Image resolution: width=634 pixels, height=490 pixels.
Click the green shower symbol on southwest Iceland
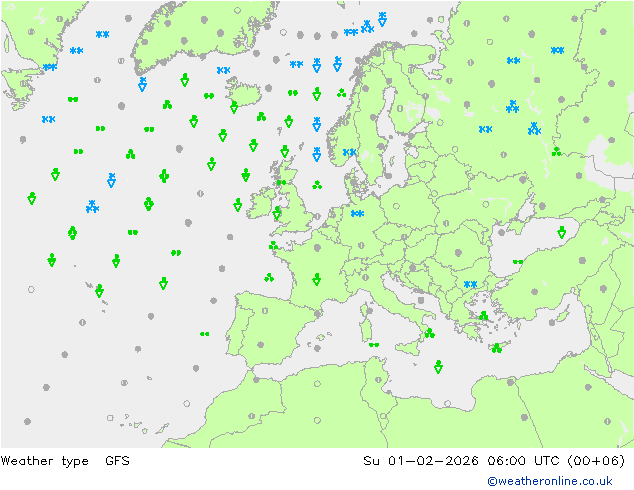pos(234,107)
